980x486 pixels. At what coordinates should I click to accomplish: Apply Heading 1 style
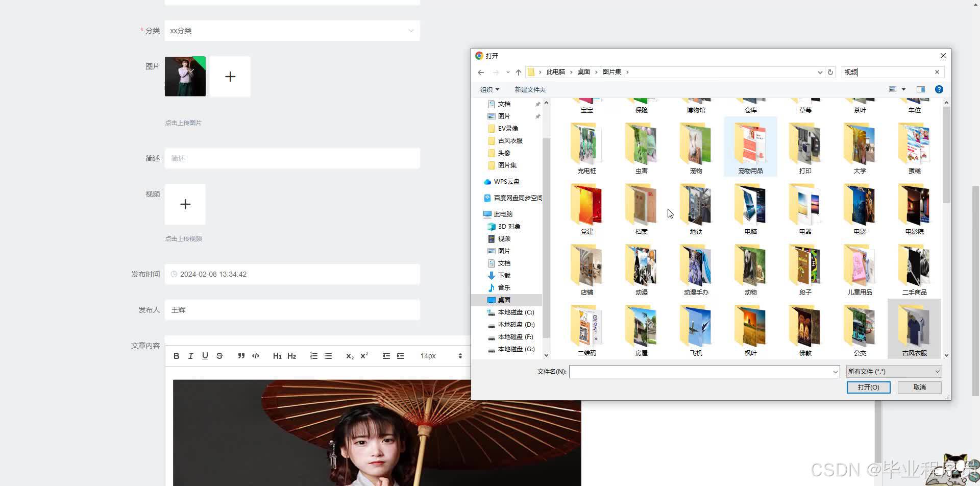pyautogui.click(x=277, y=355)
